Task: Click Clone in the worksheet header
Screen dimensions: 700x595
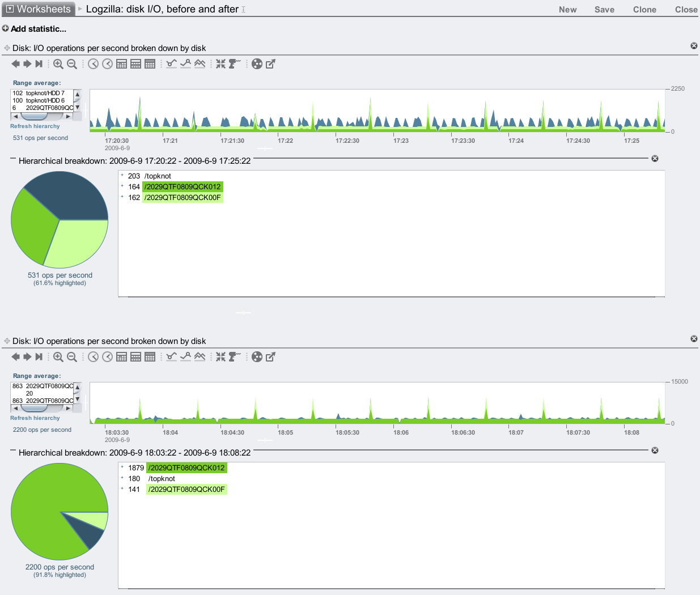Action: pos(644,10)
